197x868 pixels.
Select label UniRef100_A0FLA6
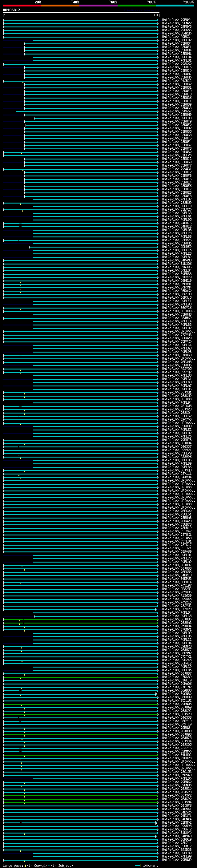click(176, 389)
